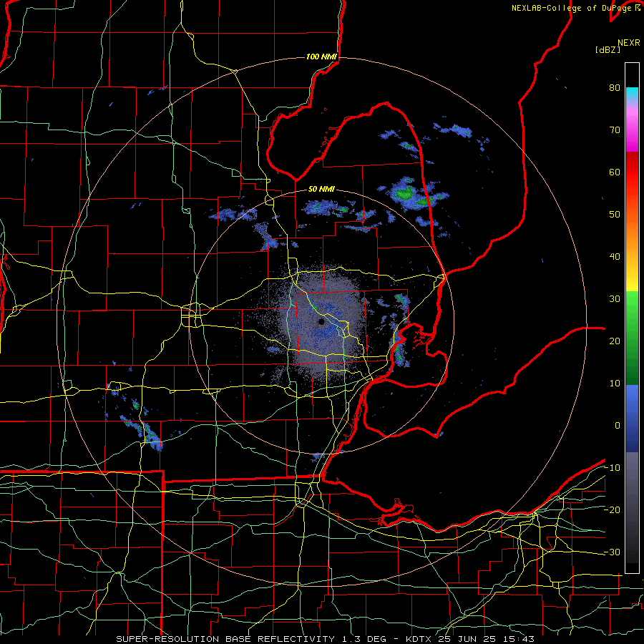Click the '25 JUN 25 15:43' timestamp
This screenshot has height=644, width=644.
[x=486, y=639]
